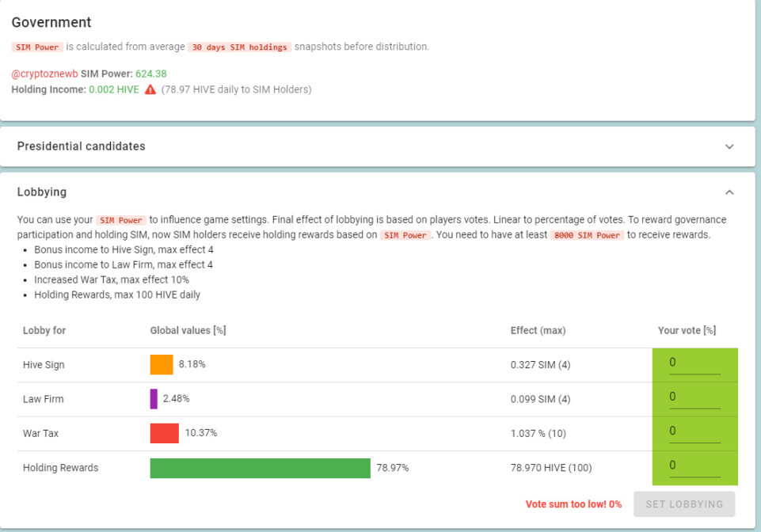Expand the Presidential candidates chevron
761x532 pixels.
[x=729, y=146]
